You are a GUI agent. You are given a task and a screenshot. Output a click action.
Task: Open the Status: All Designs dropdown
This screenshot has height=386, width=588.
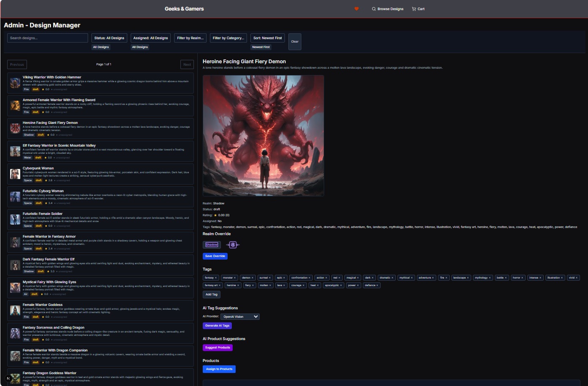tap(109, 38)
